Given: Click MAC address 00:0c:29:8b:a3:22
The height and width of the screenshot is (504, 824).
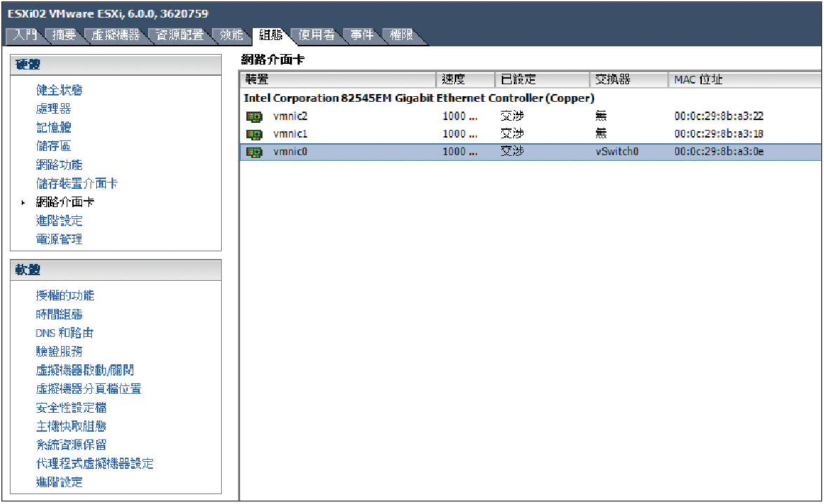Looking at the screenshot, I should (719, 116).
